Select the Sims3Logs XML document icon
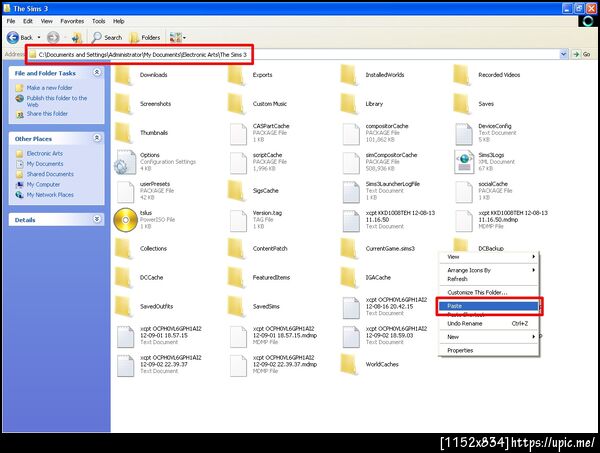600x453 pixels. click(464, 162)
